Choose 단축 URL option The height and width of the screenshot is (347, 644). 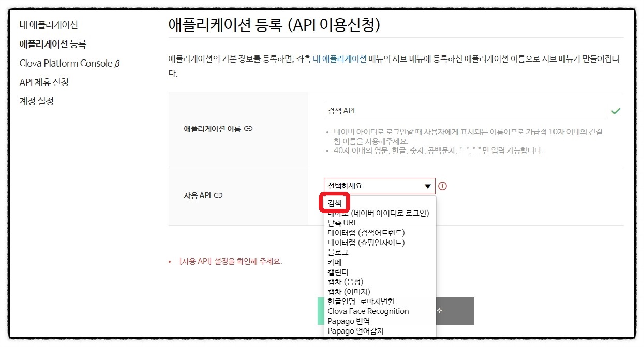[342, 222]
